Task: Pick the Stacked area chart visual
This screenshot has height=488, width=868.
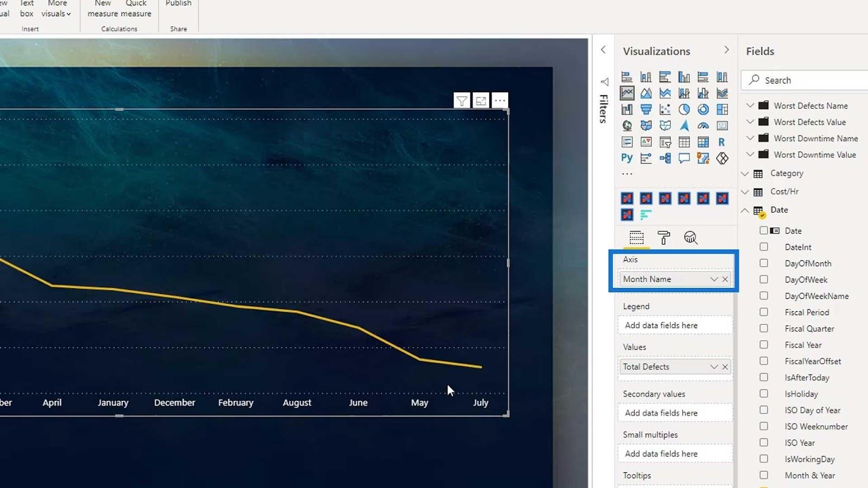Action: click(x=665, y=93)
